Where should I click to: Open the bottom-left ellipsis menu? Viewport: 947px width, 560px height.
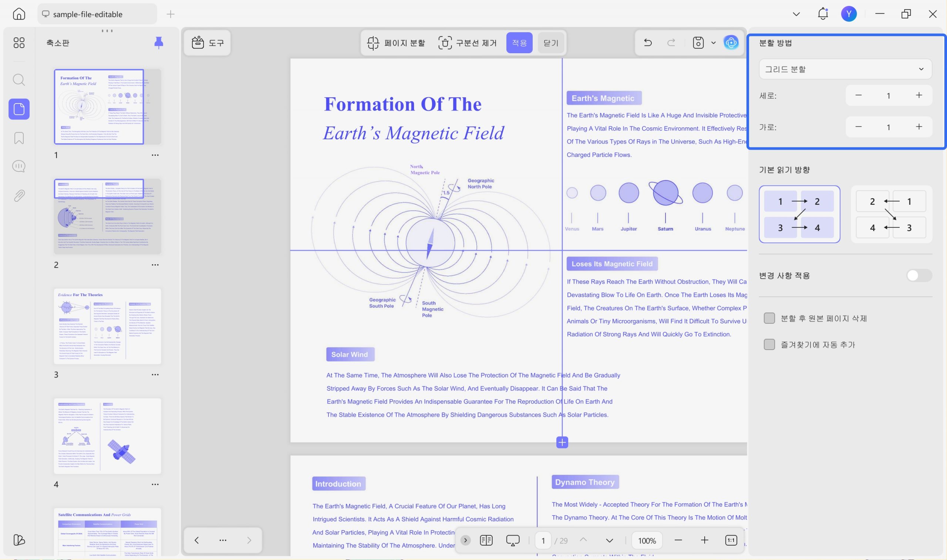[223, 540]
